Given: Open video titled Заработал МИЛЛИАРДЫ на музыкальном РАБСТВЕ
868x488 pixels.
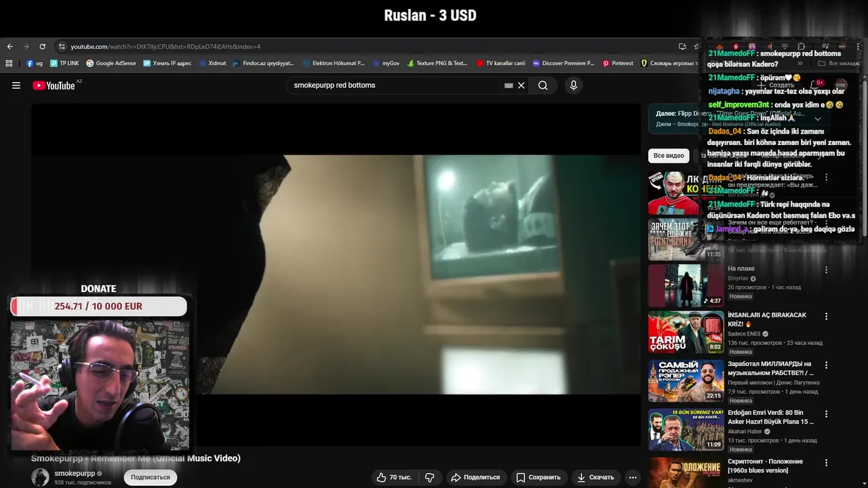Looking at the screenshot, I should [x=770, y=368].
